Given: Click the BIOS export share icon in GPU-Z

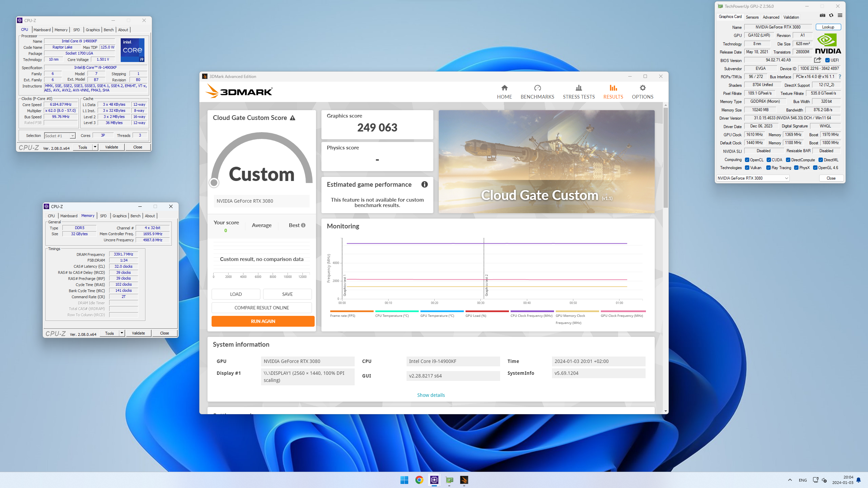Looking at the screenshot, I should (x=817, y=60).
